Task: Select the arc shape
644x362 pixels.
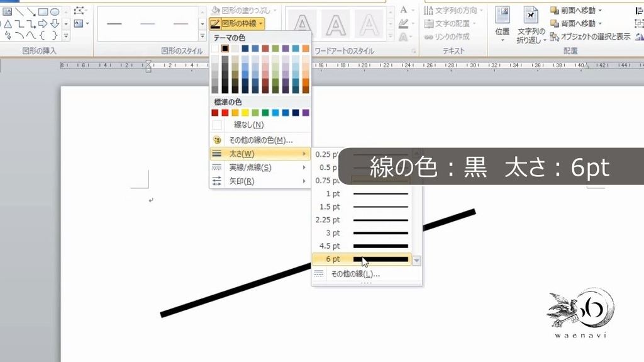Action: tap(19, 35)
